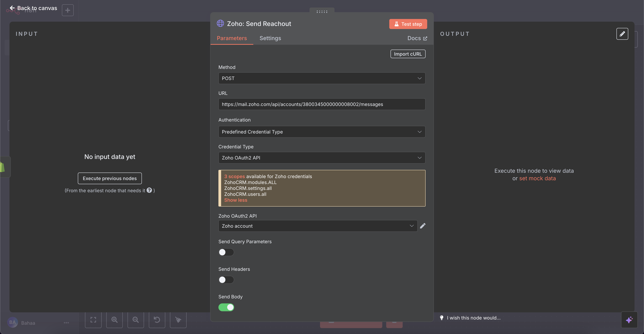This screenshot has width=644, height=334.
Task: Click the 3 scopes link
Action: 235,176
